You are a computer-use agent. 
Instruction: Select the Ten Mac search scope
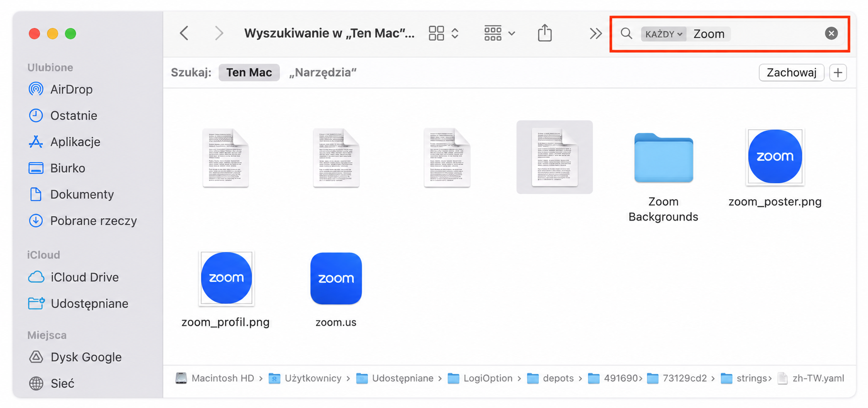[x=249, y=73]
